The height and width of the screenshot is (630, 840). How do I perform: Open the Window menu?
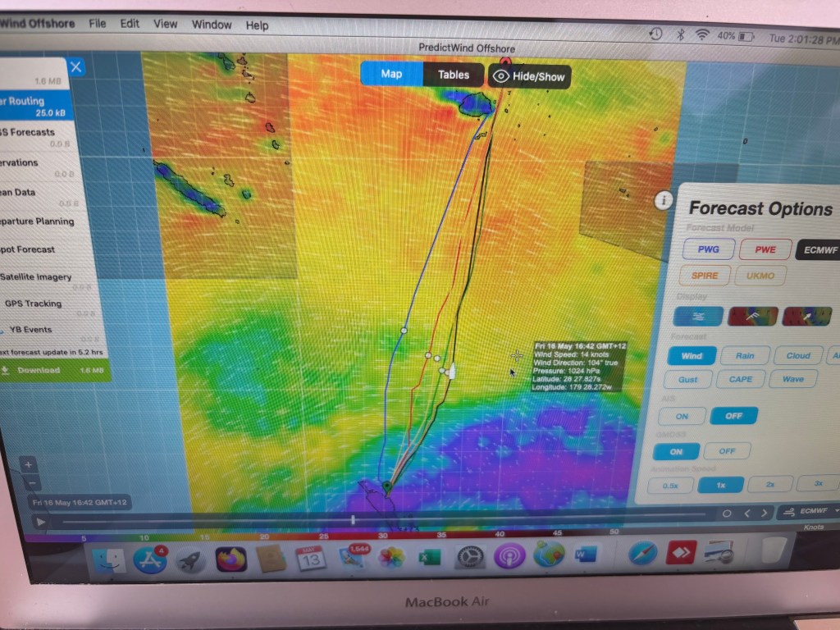(212, 25)
